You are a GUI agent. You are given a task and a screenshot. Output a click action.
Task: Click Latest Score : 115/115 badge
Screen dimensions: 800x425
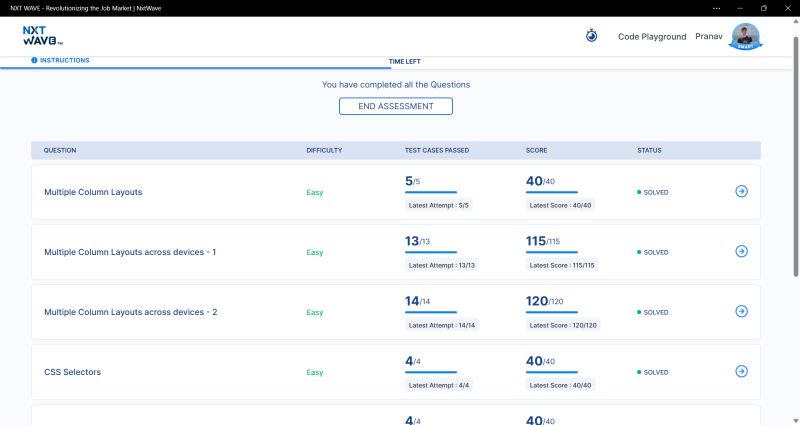[x=562, y=265]
